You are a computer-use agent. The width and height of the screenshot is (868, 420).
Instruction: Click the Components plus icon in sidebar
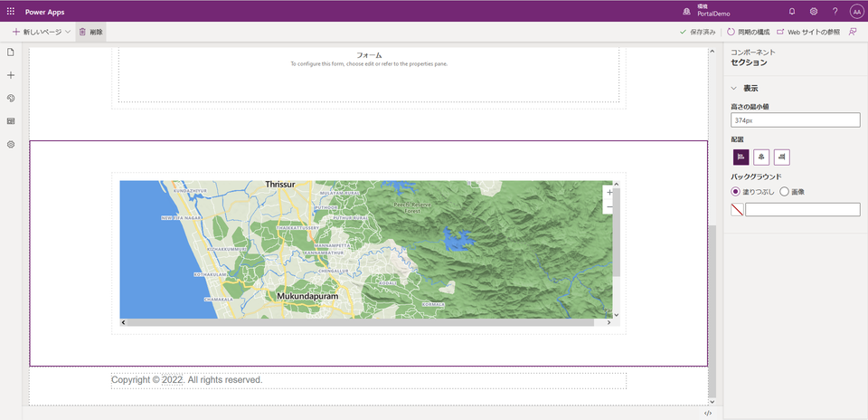[11, 75]
